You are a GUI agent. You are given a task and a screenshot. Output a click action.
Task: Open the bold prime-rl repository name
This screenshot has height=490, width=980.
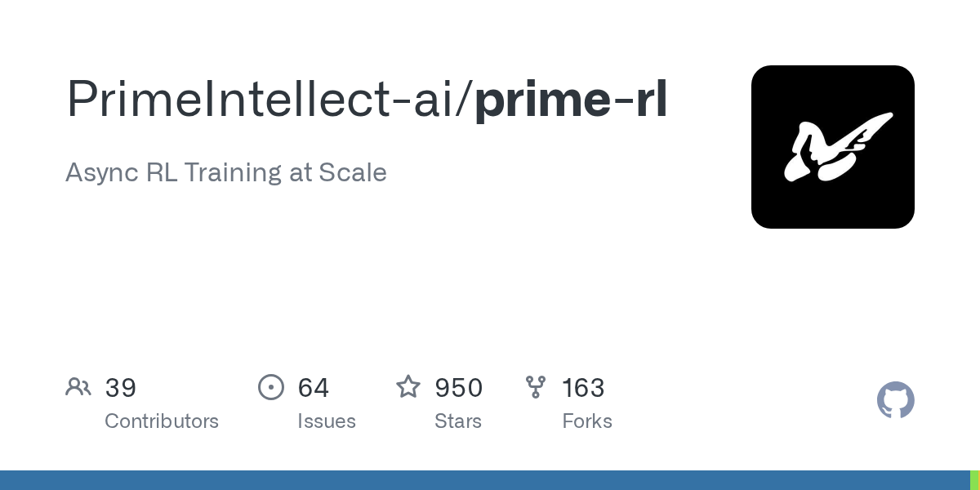pos(571,100)
